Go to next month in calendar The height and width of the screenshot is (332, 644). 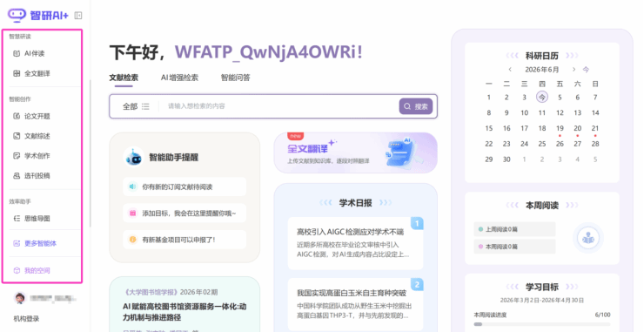(x=574, y=70)
